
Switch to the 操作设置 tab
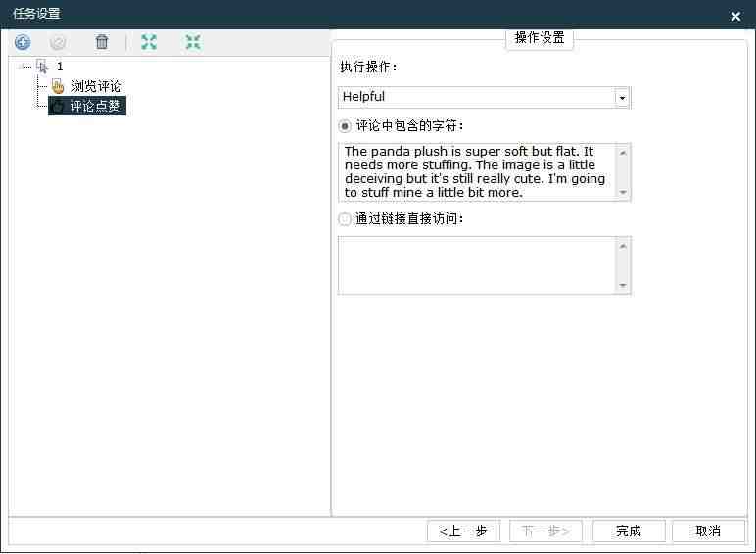(x=540, y=38)
